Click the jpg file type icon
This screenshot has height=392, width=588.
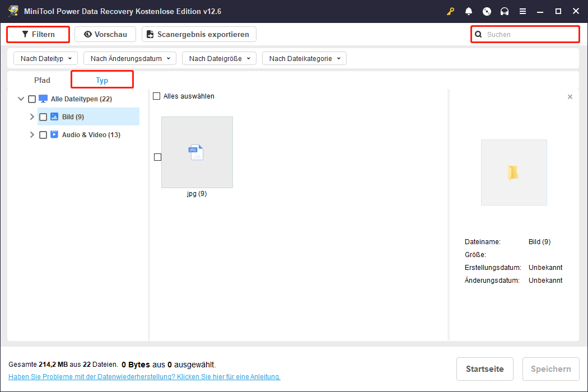[x=197, y=152]
